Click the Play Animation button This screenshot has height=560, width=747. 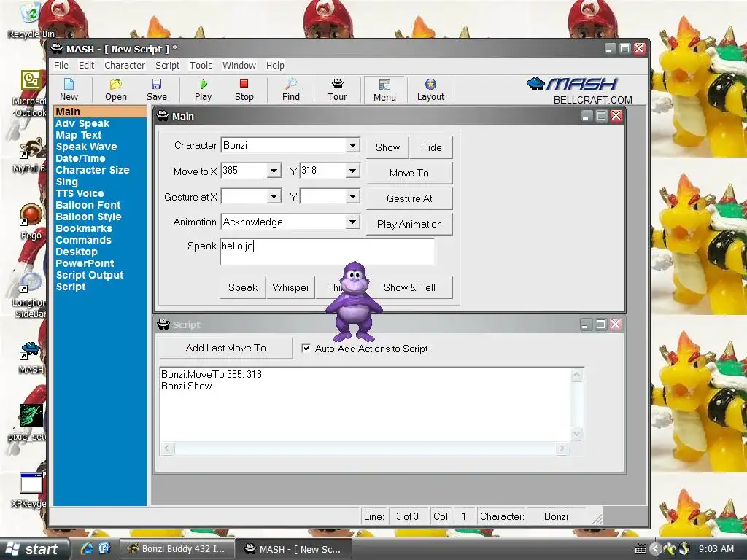pos(409,224)
